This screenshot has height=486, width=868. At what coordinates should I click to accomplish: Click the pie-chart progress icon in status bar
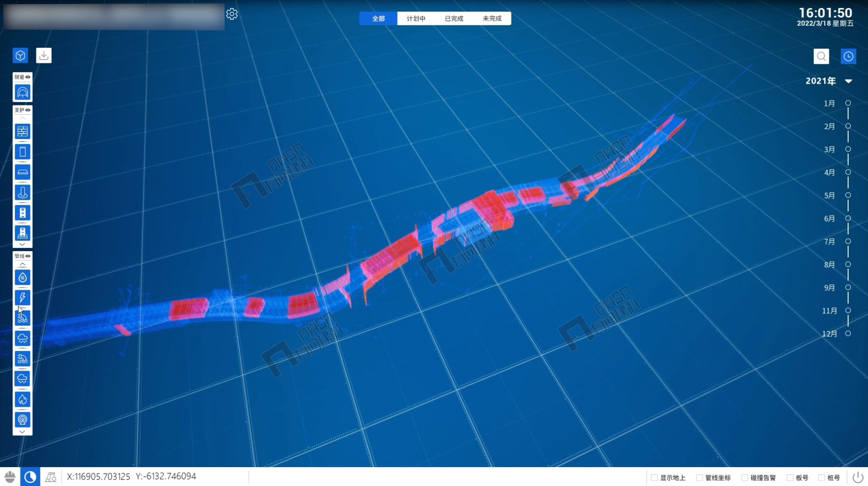[x=30, y=477]
